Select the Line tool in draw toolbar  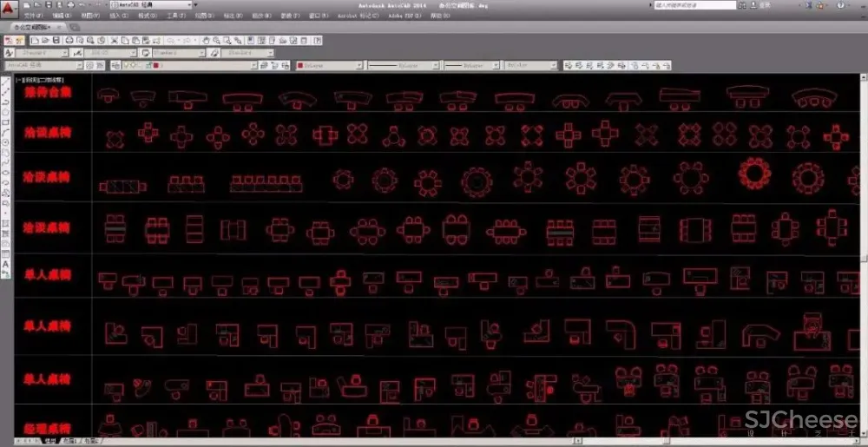pos(5,81)
